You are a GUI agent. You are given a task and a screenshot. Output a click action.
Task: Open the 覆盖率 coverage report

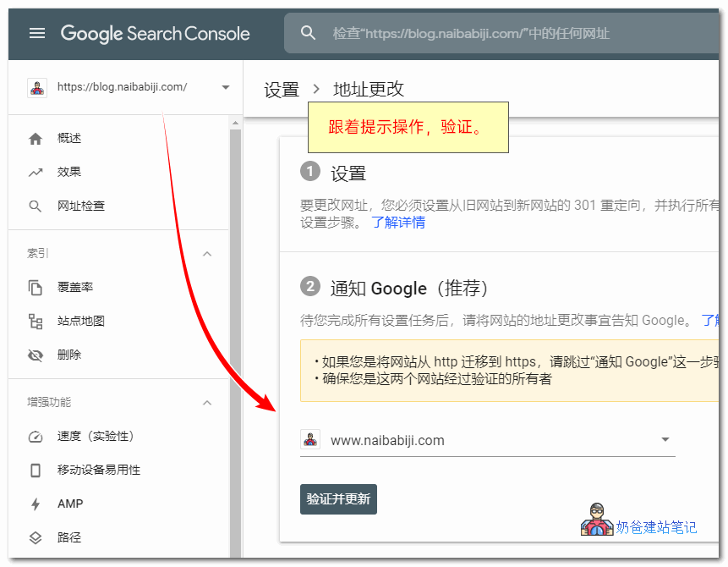(x=34, y=287)
